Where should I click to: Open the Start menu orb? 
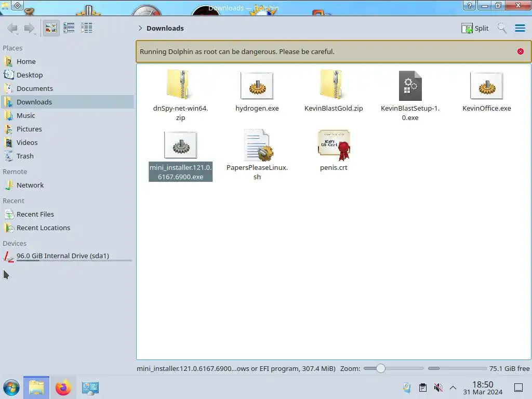tap(11, 388)
